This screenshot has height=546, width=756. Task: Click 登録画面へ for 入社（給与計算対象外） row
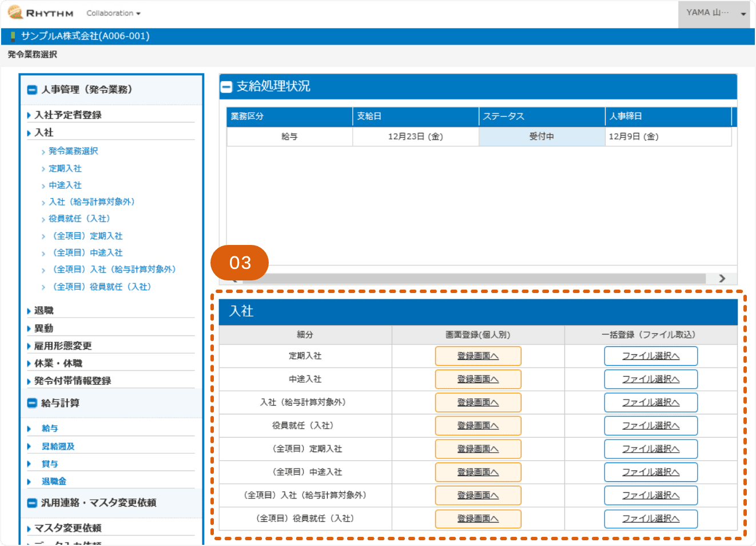478,403
